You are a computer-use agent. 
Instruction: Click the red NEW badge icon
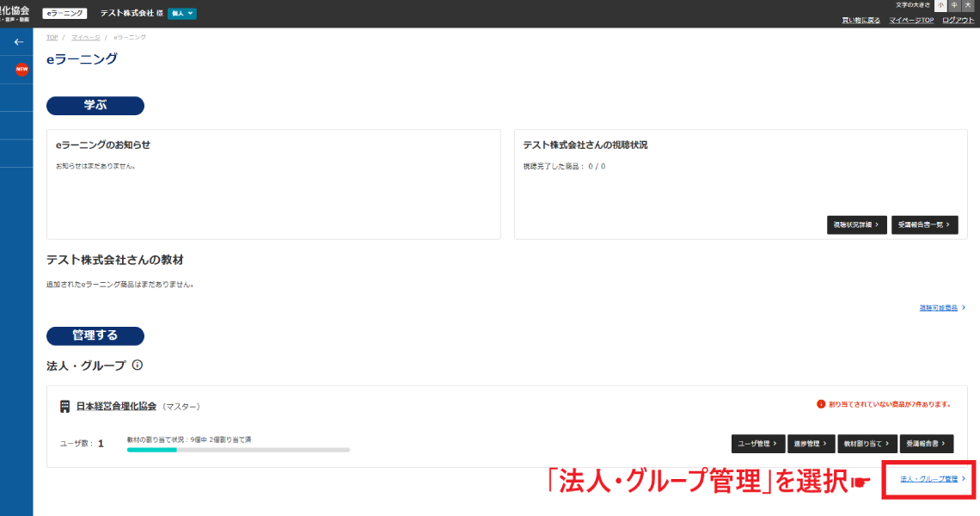[x=21, y=70]
